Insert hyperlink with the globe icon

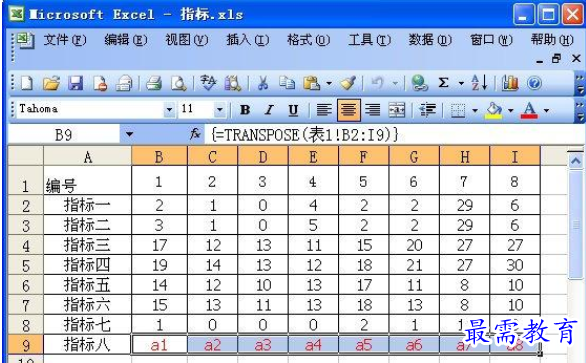(419, 83)
